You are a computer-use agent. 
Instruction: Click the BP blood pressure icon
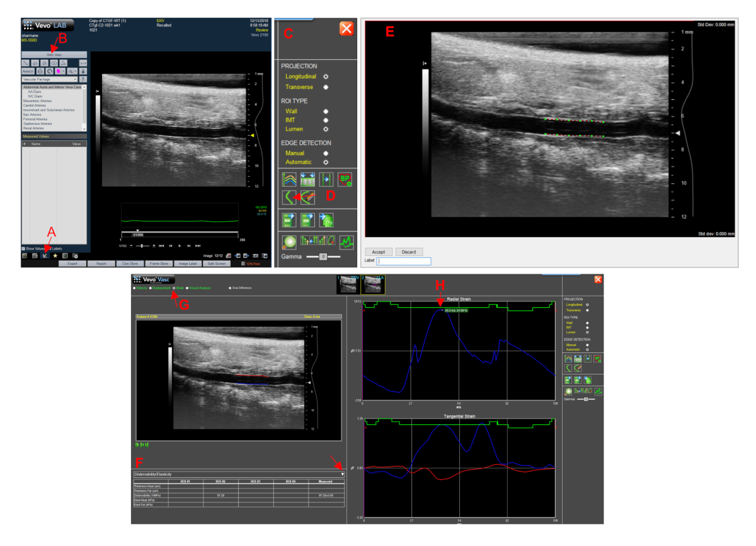pyautogui.click(x=345, y=179)
